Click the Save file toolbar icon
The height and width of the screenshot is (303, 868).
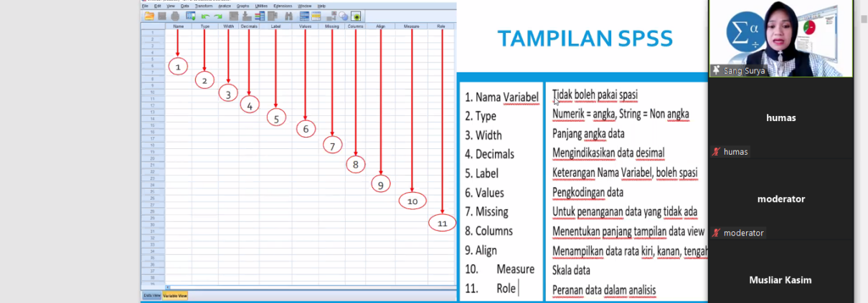[x=162, y=16]
